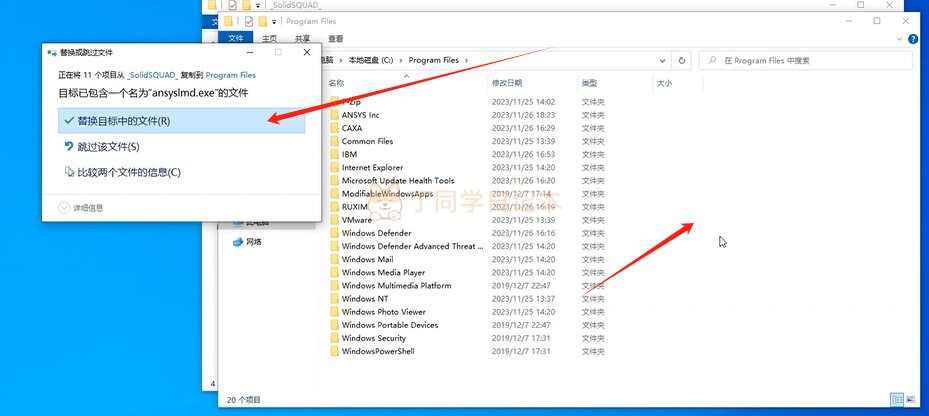
Task: Choose 替换目标中的文件(R) option
Action: tap(181, 121)
